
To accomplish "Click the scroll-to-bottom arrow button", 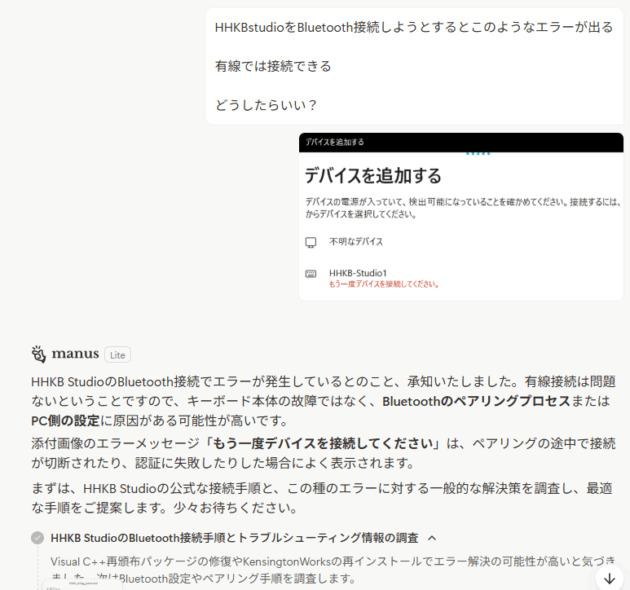I will (x=609, y=578).
